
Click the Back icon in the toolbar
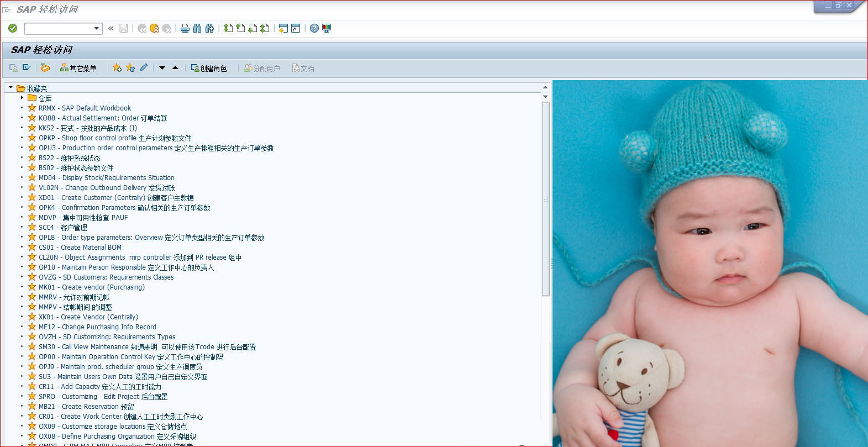[x=142, y=28]
